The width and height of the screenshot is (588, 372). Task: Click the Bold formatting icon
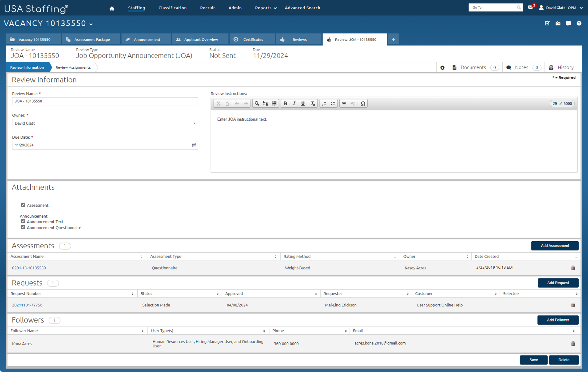point(285,103)
